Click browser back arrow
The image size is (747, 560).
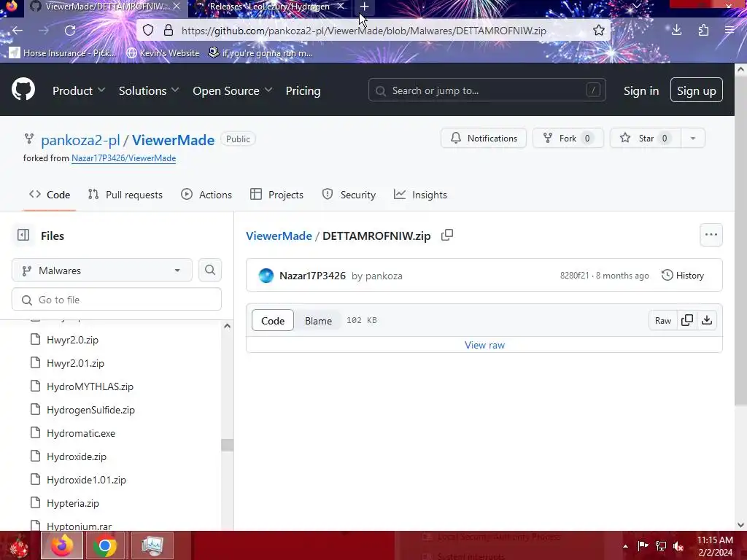(x=18, y=31)
